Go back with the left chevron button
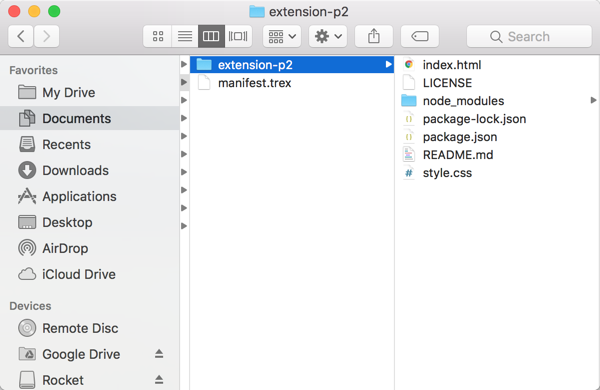Image resolution: width=600 pixels, height=390 pixels. point(21,36)
